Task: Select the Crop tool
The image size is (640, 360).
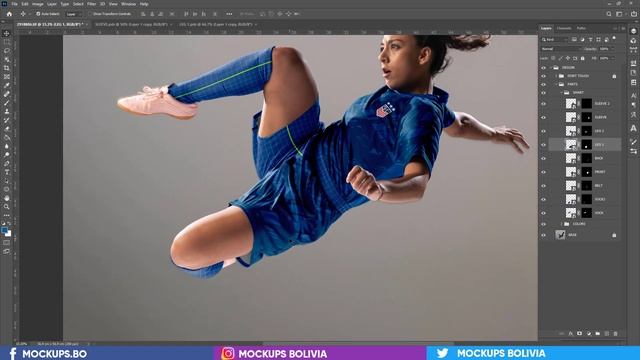Action: pos(7,68)
